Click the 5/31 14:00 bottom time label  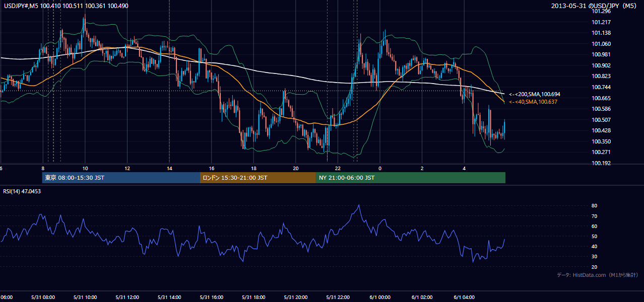click(x=169, y=297)
